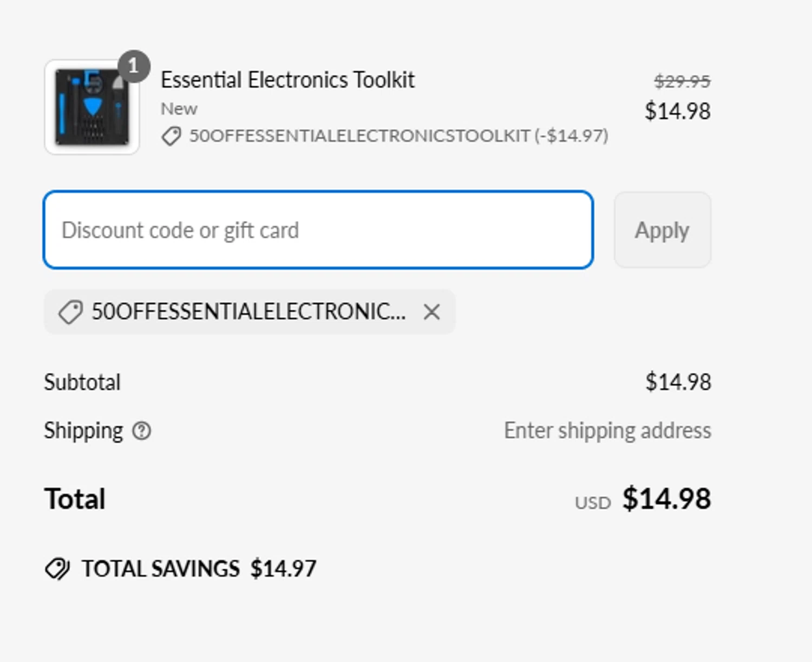Screen dimensions: 812x662
Task: Click the 50OFFESSENTIALELECTRONICSTOOLKIT (-$14.97) line text
Action: tap(398, 136)
